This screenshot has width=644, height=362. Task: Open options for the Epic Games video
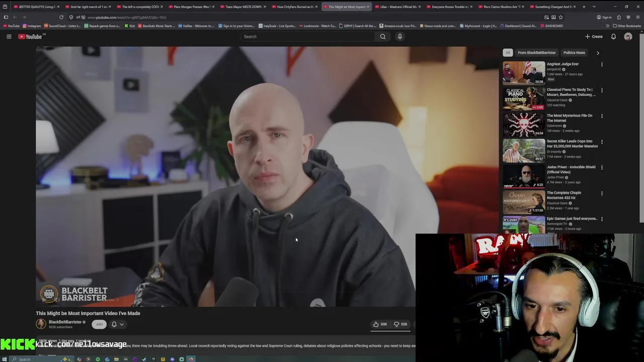tap(602, 219)
